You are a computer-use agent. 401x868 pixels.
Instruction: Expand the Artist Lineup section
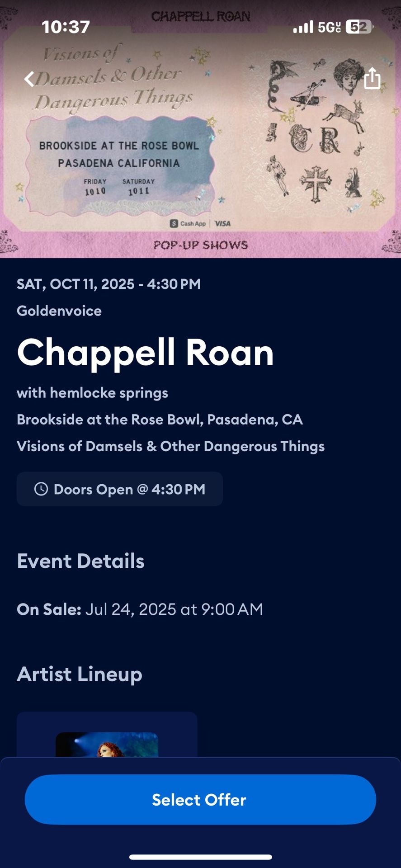pyautogui.click(x=79, y=674)
